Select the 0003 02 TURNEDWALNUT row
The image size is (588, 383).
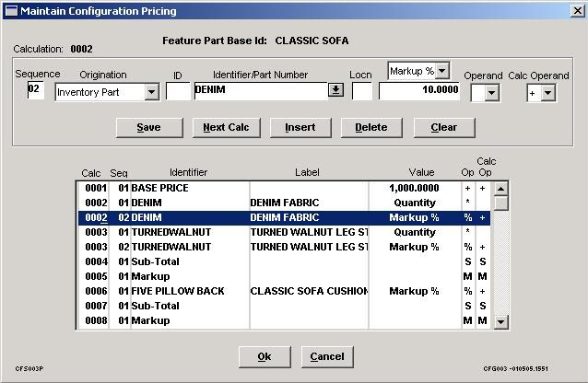284,247
